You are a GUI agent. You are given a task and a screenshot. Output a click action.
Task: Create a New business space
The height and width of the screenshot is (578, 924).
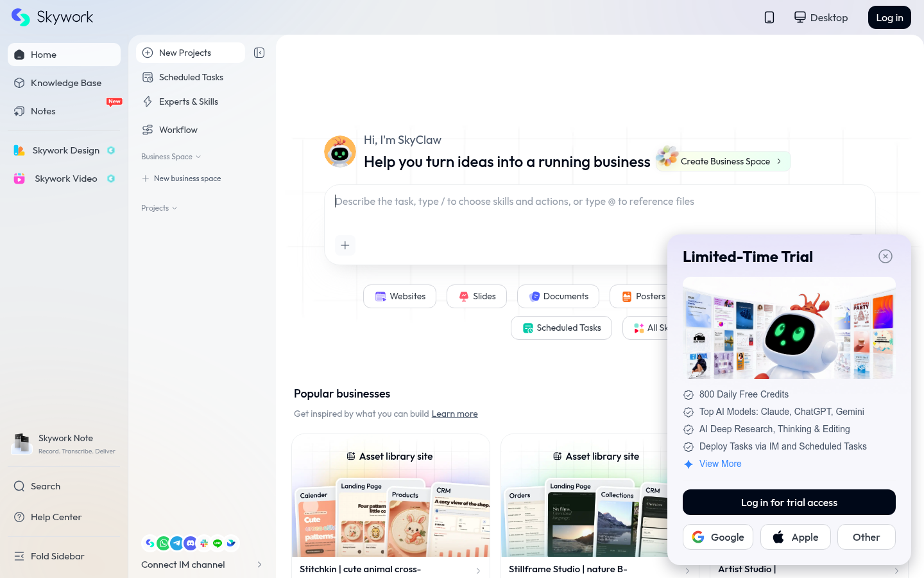coord(182,179)
